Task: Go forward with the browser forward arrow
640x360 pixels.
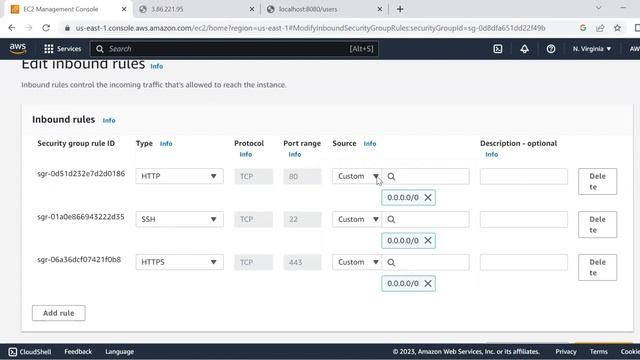Action: coord(29,28)
